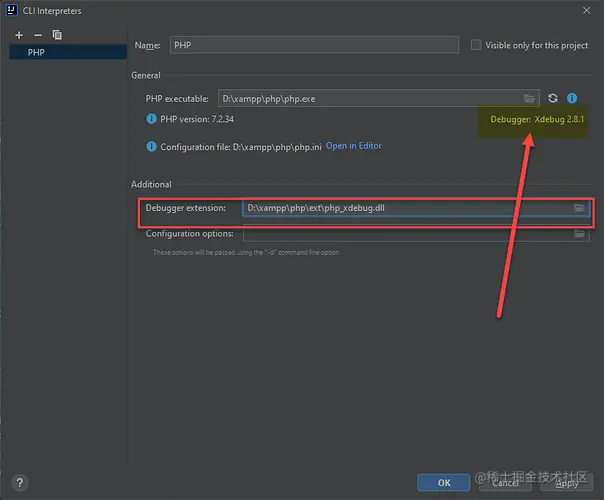Copy the selected interpreter configuration
Viewport: 604px width, 500px height.
(x=57, y=35)
